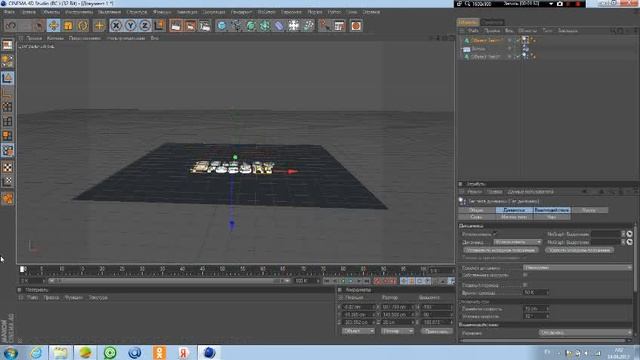This screenshot has height=360, width=640.
Task: Open the bottom dropdown in attributes panel
Action: 585,333
